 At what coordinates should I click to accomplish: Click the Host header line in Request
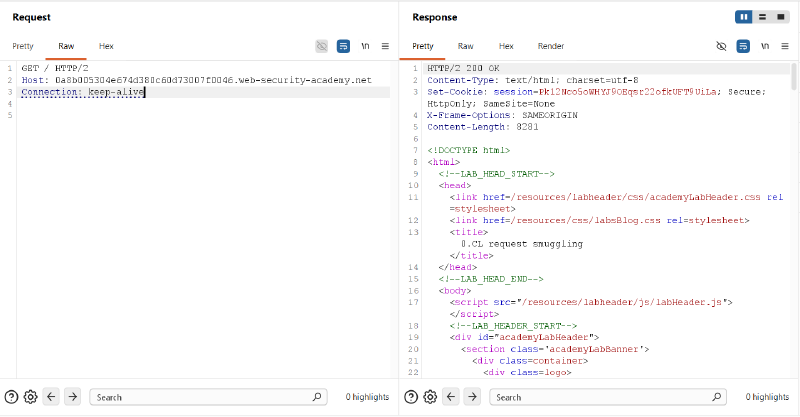(x=196, y=80)
